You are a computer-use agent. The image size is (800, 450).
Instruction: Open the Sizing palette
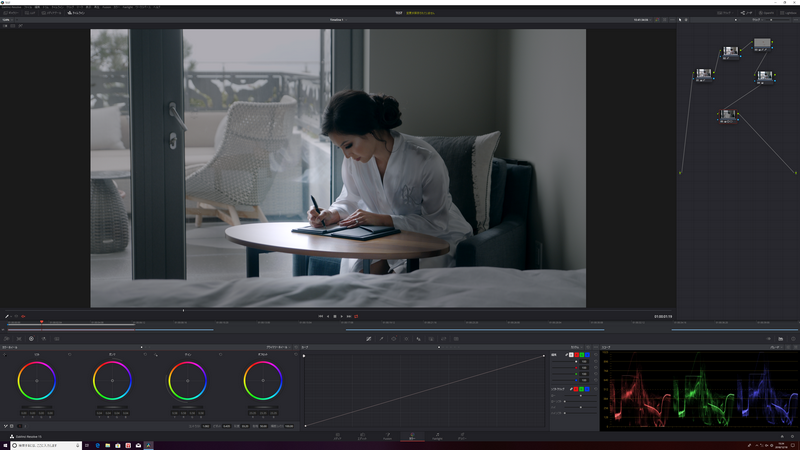(x=443, y=339)
